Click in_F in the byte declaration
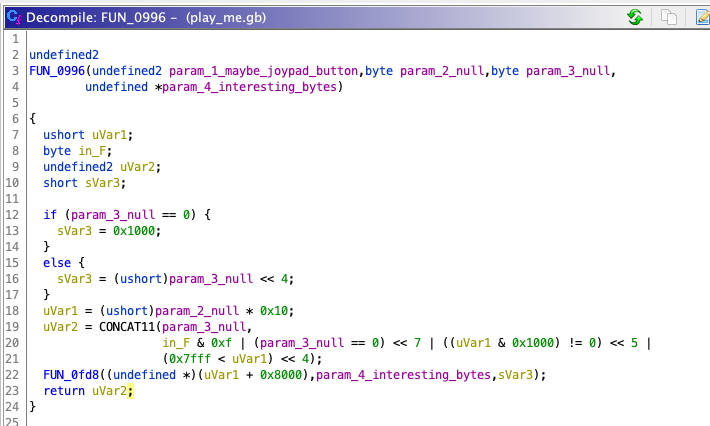710x426 pixels. pos(92,151)
